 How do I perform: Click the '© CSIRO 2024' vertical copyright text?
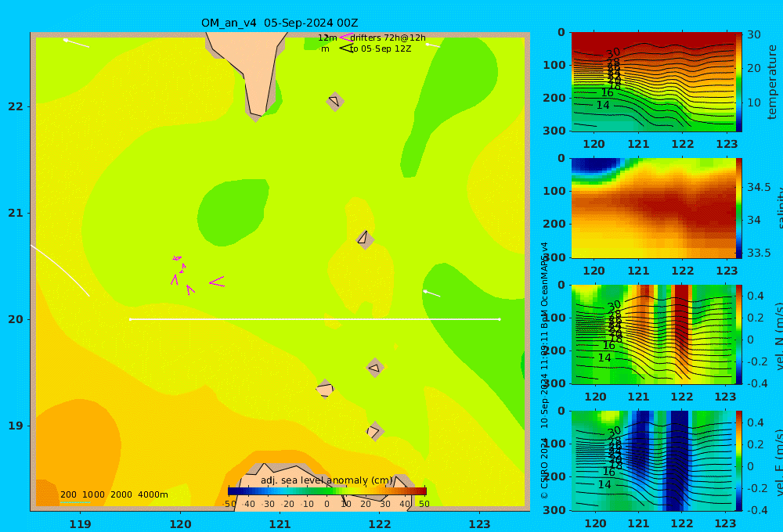(544, 468)
